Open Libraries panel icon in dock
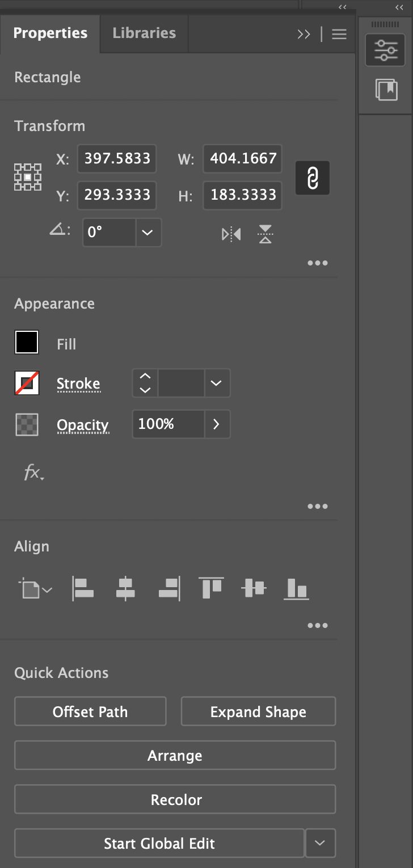Image resolution: width=413 pixels, height=868 pixels. coord(386,90)
